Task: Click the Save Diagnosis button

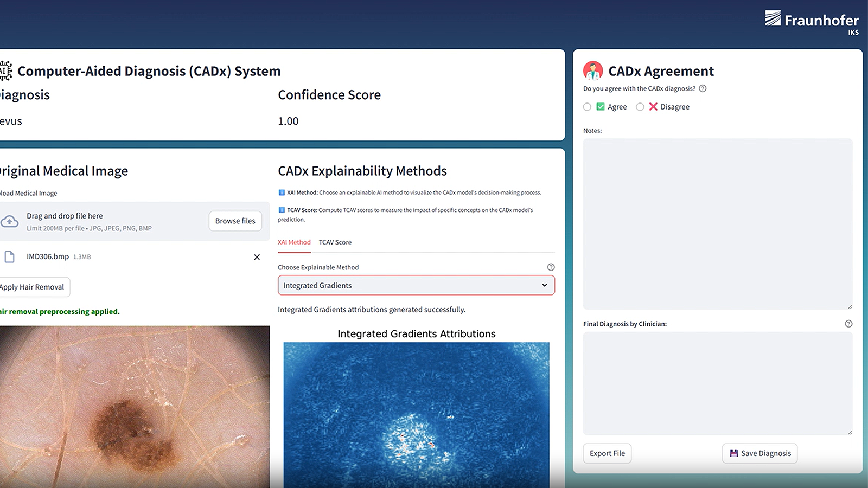Action: click(760, 453)
